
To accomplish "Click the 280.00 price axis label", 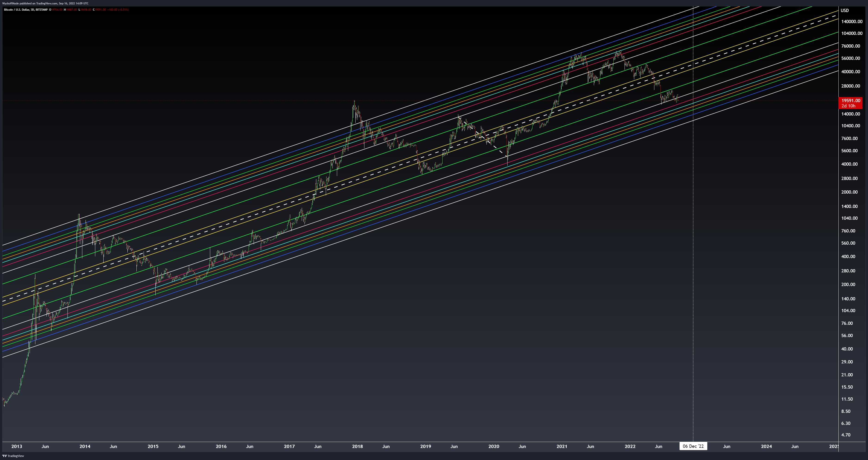I will click(x=848, y=271).
